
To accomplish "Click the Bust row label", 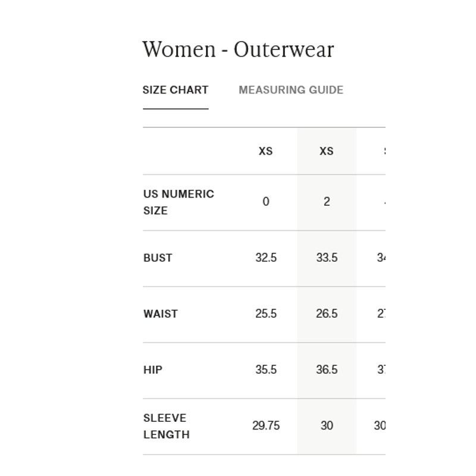I will (158, 258).
